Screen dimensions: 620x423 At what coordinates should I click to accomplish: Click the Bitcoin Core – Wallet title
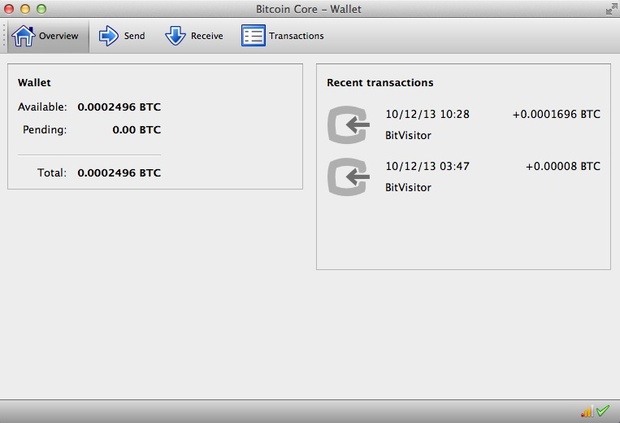tap(308, 9)
